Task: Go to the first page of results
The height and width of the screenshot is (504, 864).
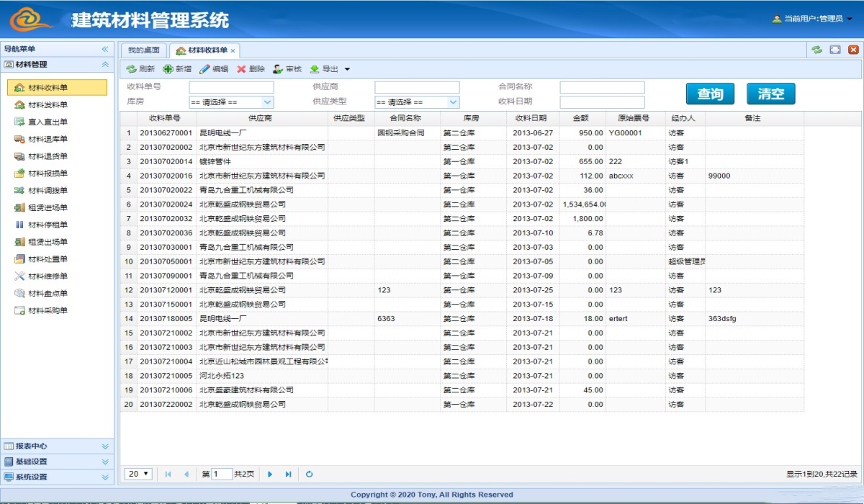Action: pos(168,474)
